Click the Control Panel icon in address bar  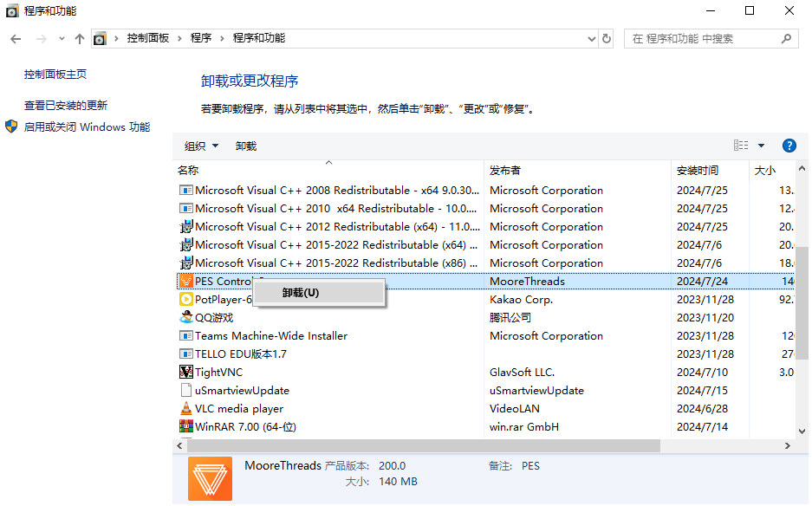tap(100, 39)
